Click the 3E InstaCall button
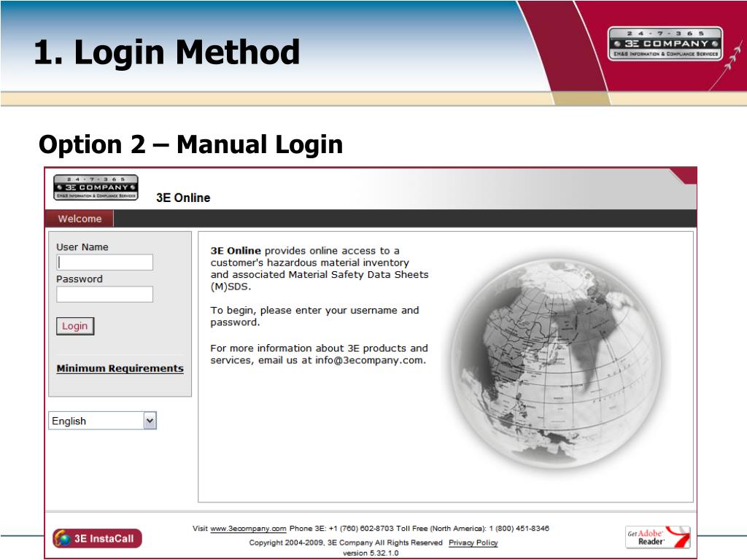The width and height of the screenshot is (747, 560). click(97, 539)
